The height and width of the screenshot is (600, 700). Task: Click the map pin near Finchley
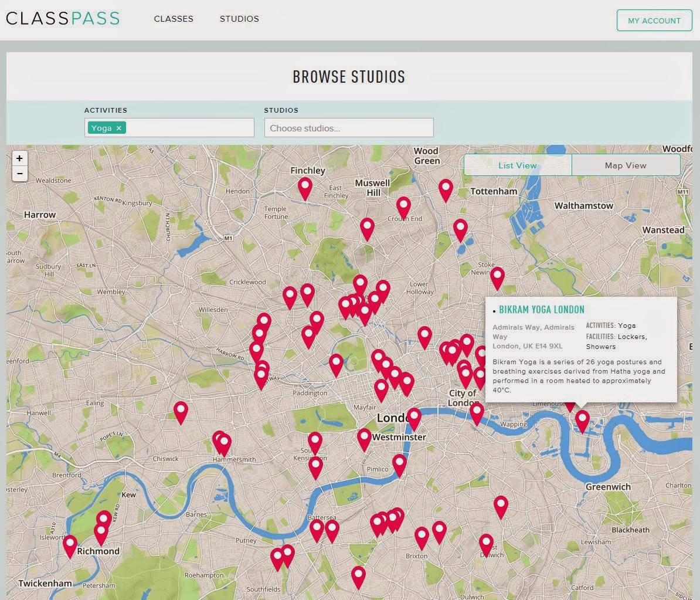coord(305,188)
